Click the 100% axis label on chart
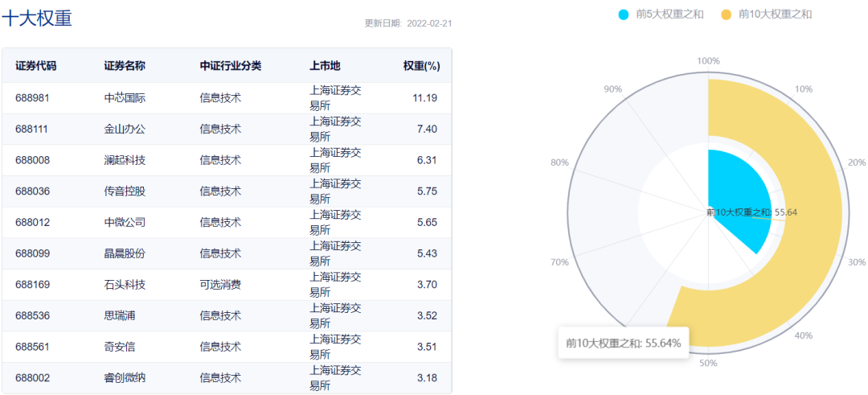The height and width of the screenshot is (395, 868). click(x=709, y=60)
